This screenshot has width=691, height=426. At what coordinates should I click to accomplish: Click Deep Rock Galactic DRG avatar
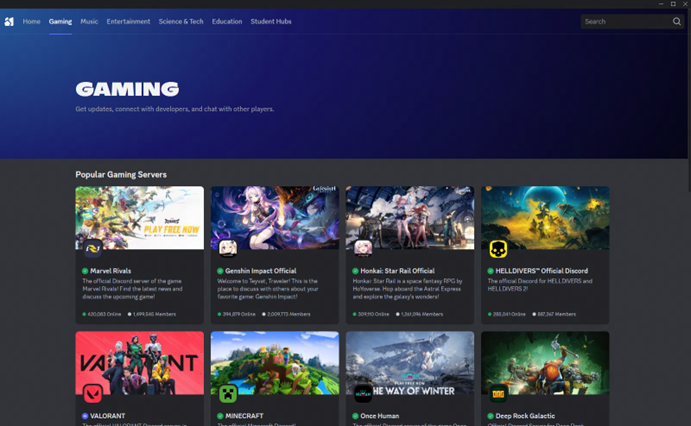(x=498, y=394)
